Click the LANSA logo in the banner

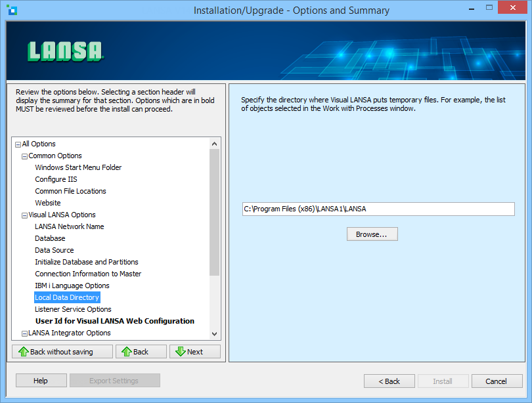point(65,52)
